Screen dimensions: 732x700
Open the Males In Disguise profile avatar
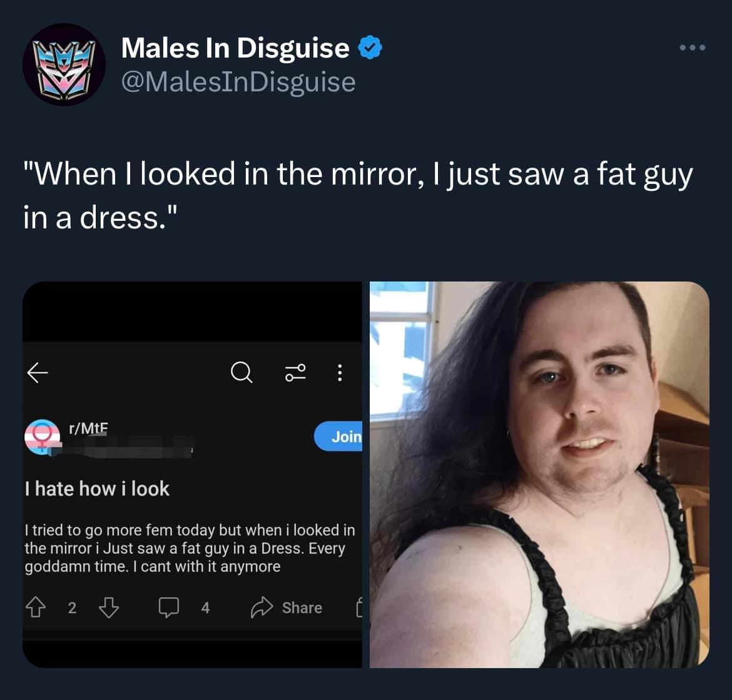(64, 64)
